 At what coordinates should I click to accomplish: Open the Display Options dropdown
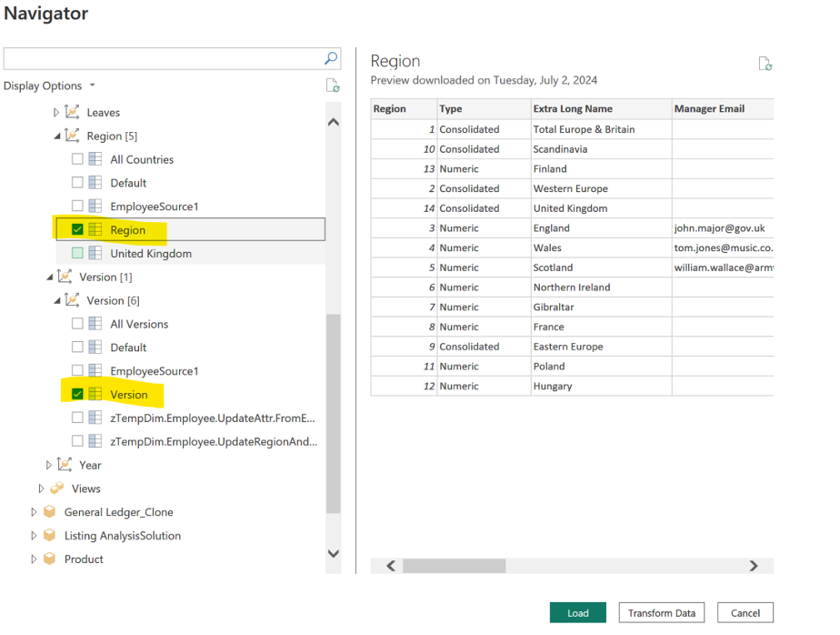[x=49, y=86]
